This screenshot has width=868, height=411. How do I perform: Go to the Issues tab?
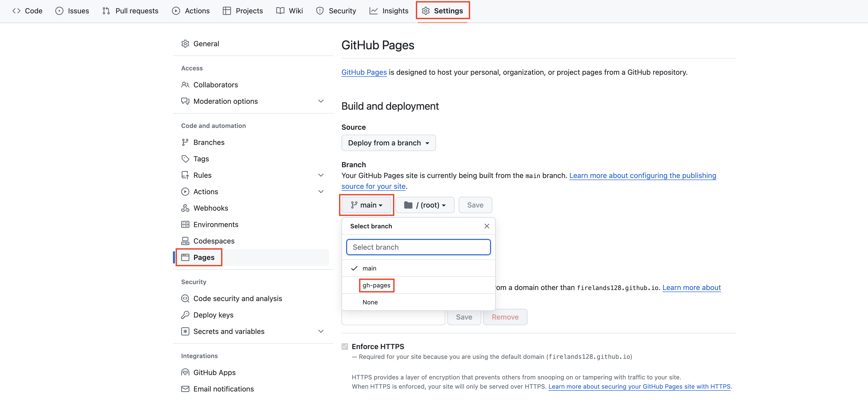pyautogui.click(x=72, y=11)
